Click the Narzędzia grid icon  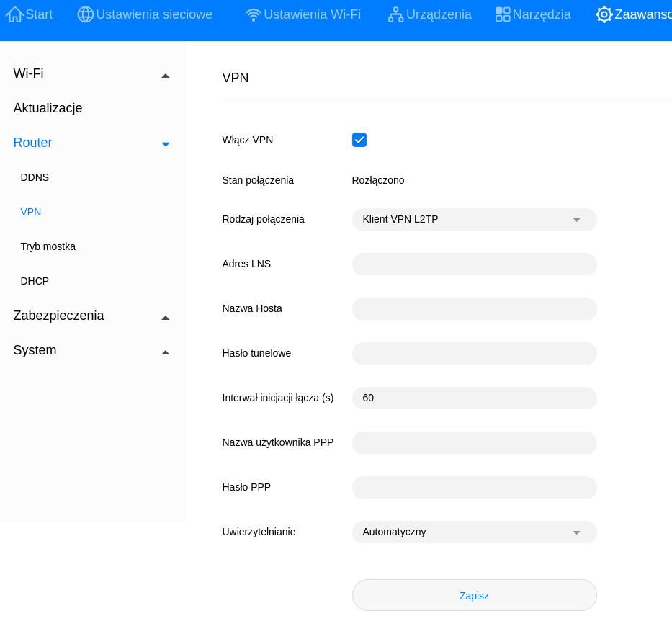click(x=503, y=14)
